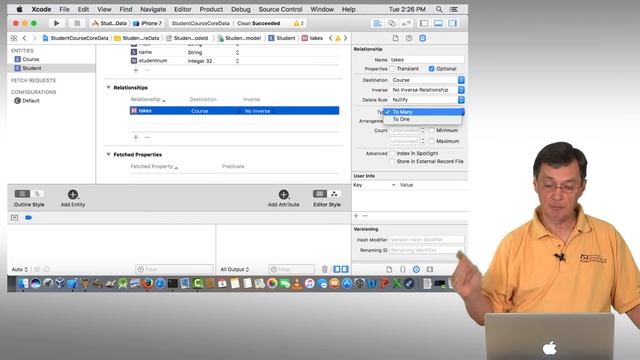Open the Source Control menu
Screen dimensions: 640x360
tap(280, 9)
